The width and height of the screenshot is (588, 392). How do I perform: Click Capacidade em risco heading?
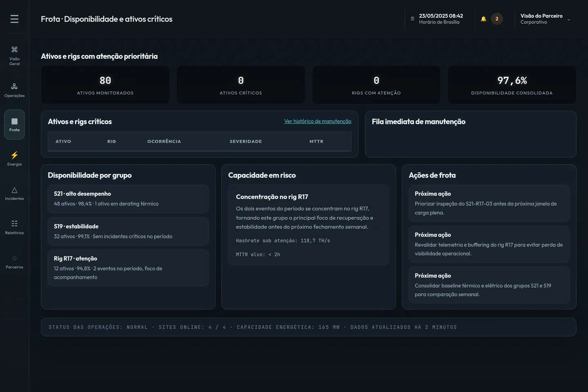[x=262, y=175]
